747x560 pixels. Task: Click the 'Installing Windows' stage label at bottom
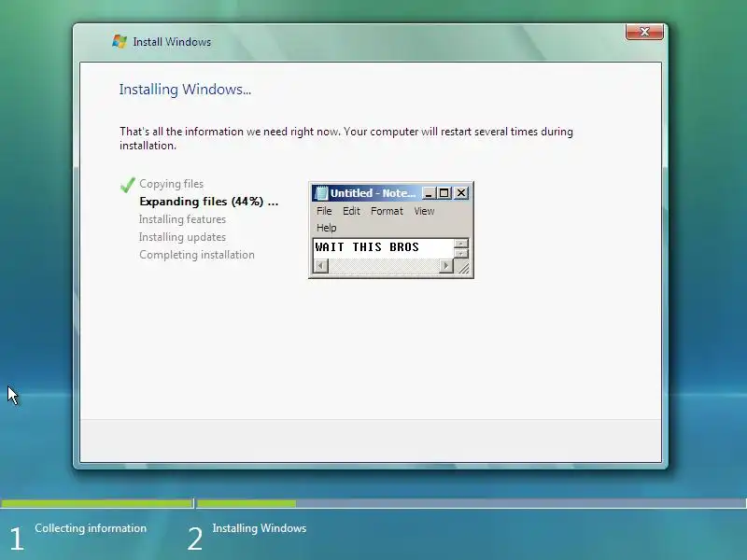pyautogui.click(x=260, y=528)
